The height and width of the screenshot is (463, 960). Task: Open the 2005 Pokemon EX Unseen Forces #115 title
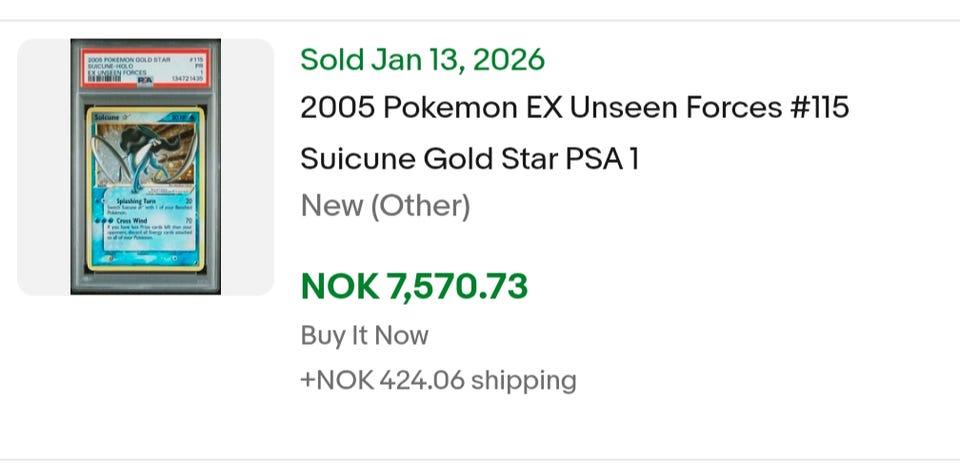[x=575, y=107]
